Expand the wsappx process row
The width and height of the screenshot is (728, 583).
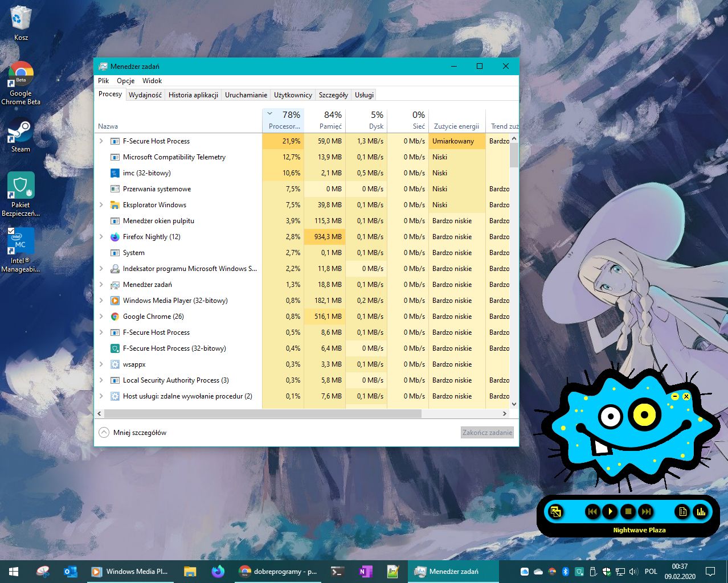101,364
